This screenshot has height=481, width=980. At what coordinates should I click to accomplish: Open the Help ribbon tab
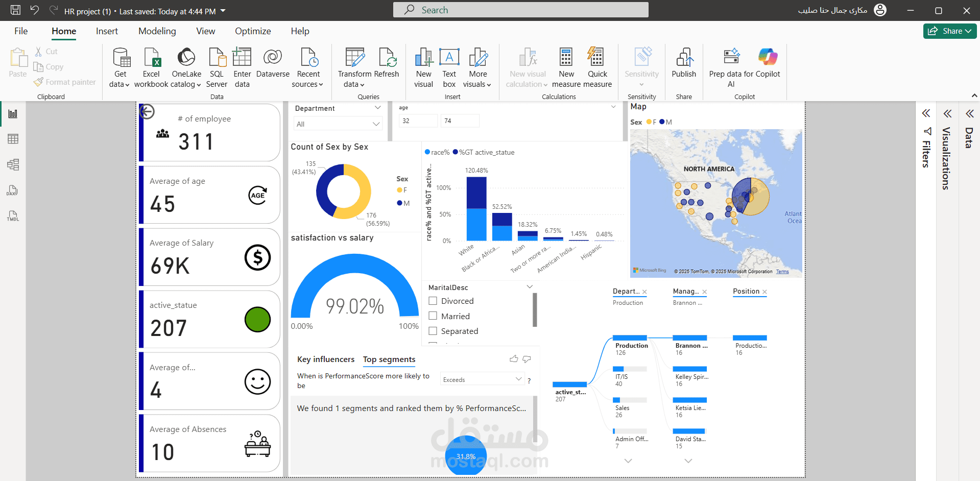click(300, 31)
